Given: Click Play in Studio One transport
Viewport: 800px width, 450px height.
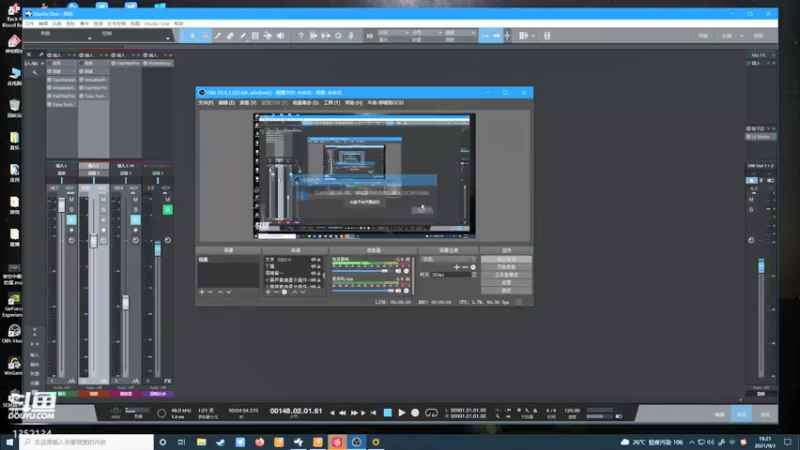Looking at the screenshot, I should coord(402,412).
